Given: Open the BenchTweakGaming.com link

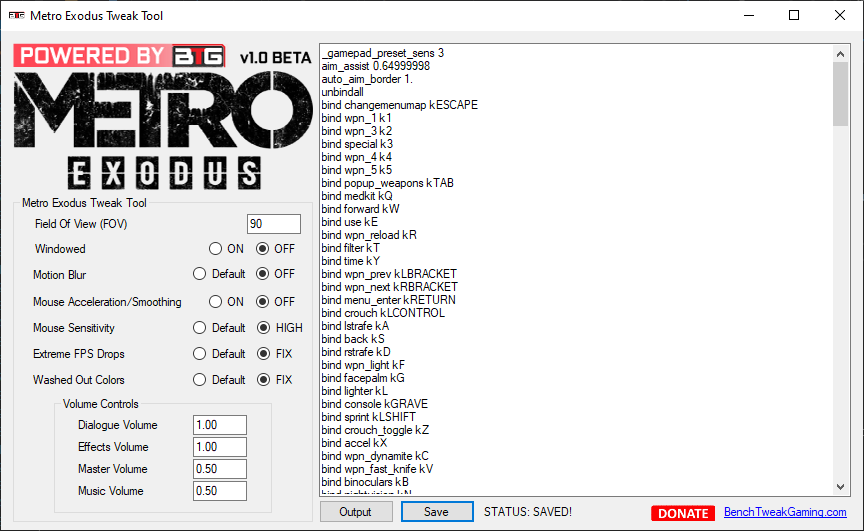Looking at the screenshot, I should pos(785,512).
